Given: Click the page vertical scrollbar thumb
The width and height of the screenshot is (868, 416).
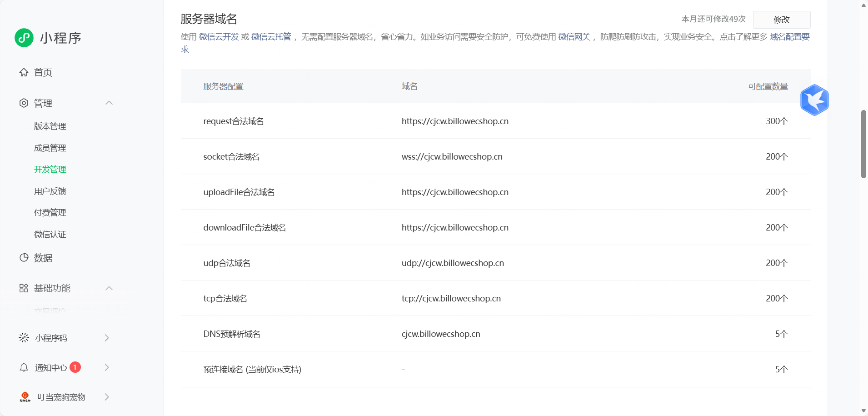Looking at the screenshot, I should (x=863, y=144).
